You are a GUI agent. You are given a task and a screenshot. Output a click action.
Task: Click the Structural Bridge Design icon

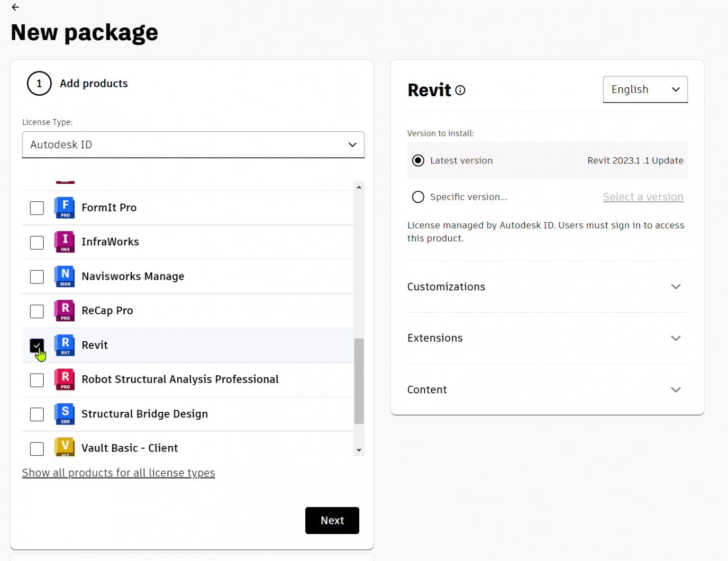64,414
